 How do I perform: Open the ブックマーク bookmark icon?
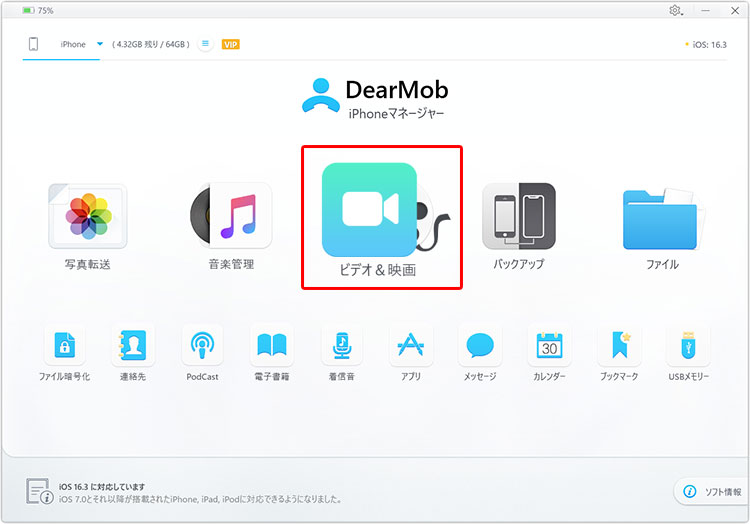tap(619, 345)
